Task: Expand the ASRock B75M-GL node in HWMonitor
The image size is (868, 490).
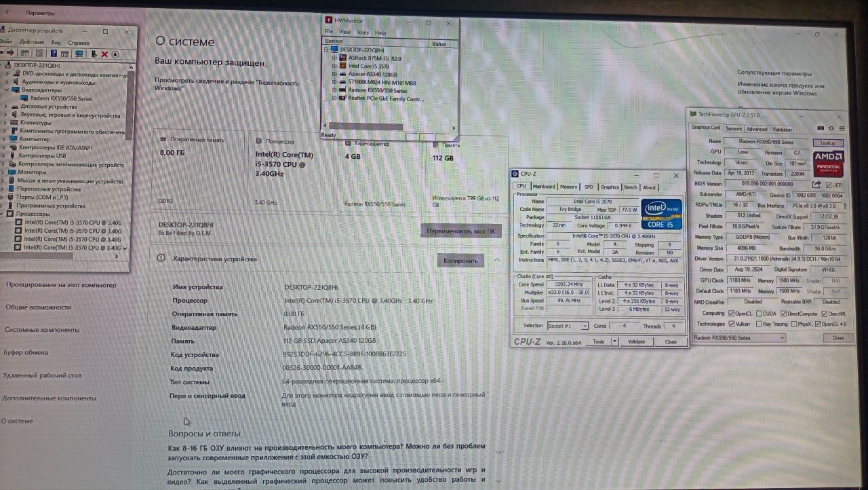Action: [x=334, y=58]
